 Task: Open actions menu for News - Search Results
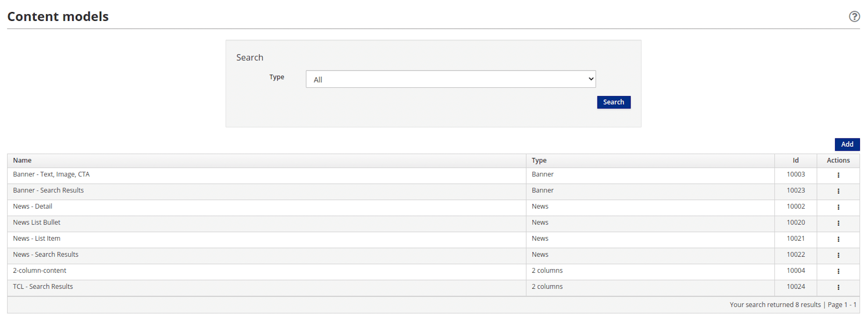pos(838,255)
